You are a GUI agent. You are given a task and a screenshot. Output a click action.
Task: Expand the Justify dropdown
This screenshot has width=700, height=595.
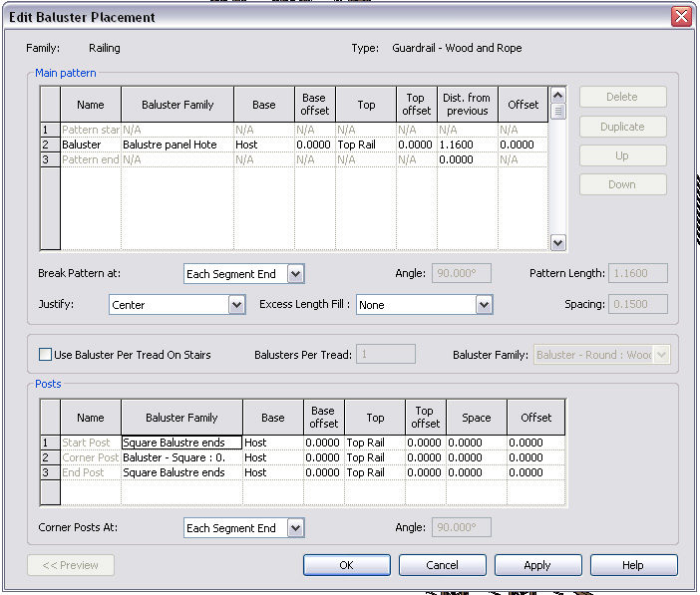(236, 305)
